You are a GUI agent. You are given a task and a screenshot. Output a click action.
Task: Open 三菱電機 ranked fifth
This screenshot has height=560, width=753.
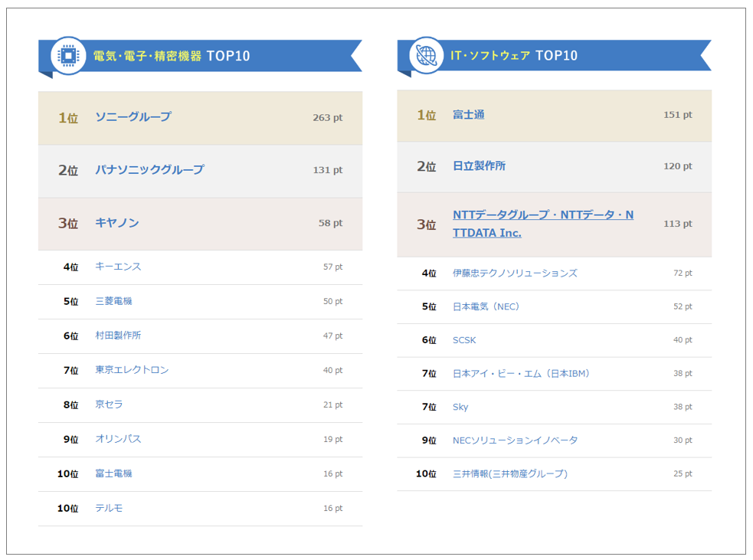(113, 301)
